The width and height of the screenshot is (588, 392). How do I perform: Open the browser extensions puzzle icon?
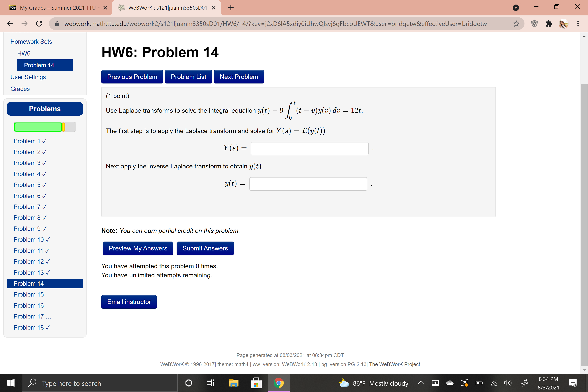click(x=549, y=23)
